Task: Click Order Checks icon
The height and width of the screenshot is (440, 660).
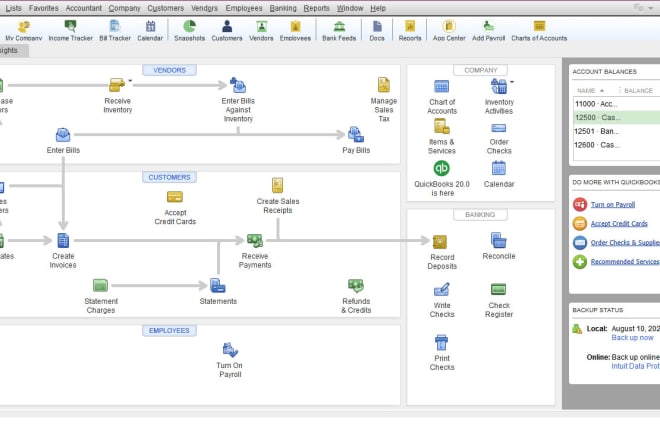Action: [499, 128]
